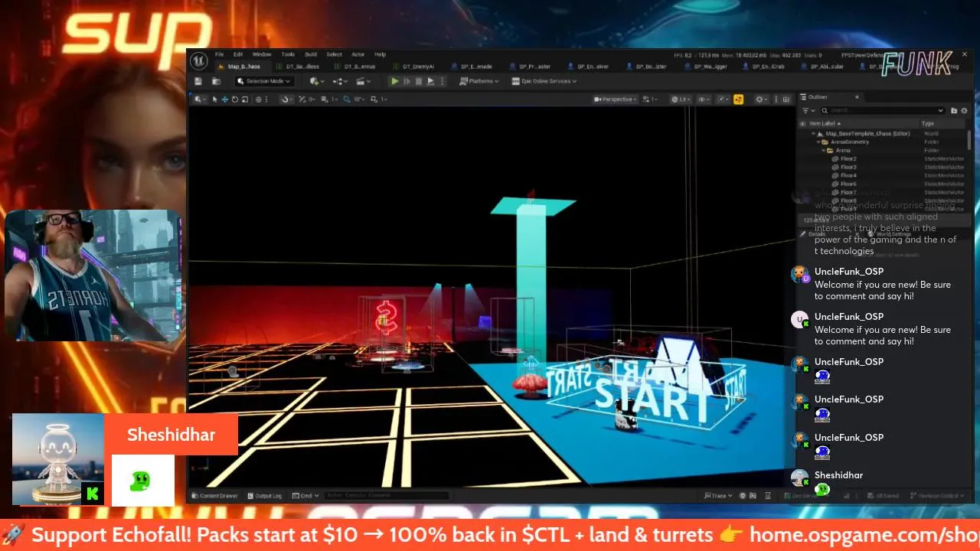
Task: Select Floor4 in the Outliner
Action: [848, 175]
